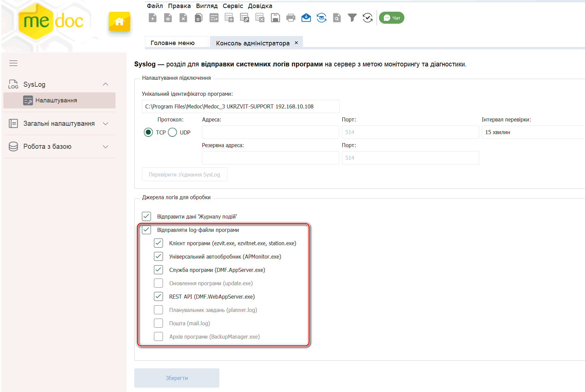This screenshot has width=585, height=392.
Task: Uncheck REST API (DMF.WebAppServer.exe) checkbox
Action: 159,297
